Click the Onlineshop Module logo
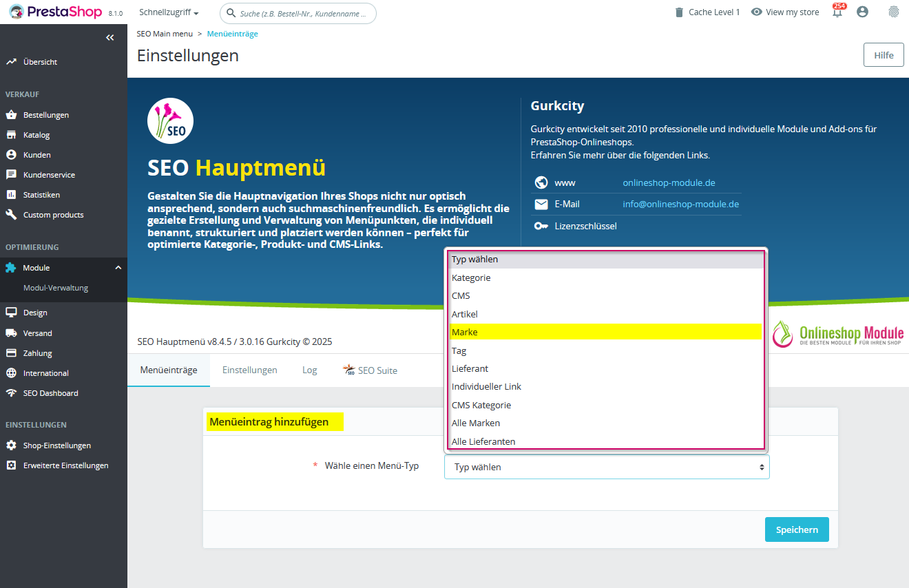The width and height of the screenshot is (909, 588). pos(837,335)
